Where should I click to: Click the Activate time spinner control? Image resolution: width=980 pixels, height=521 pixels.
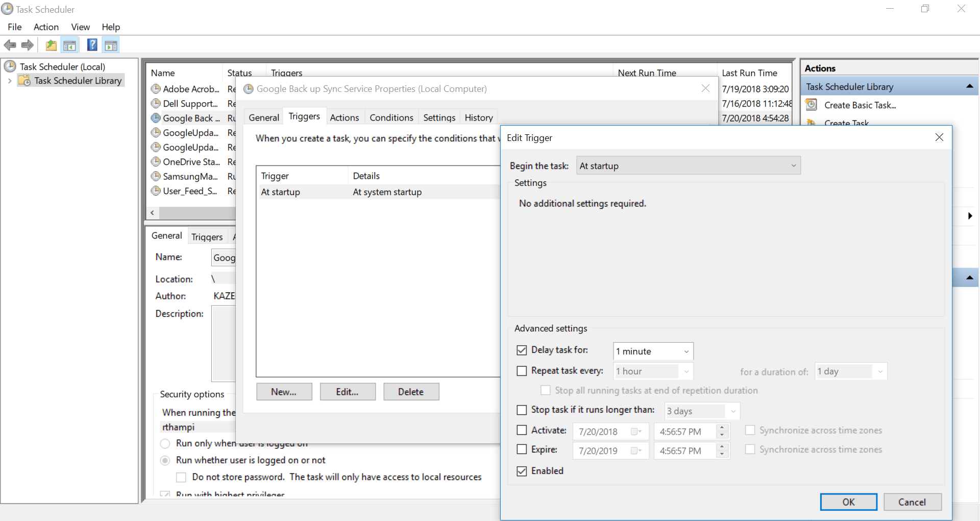pos(722,432)
